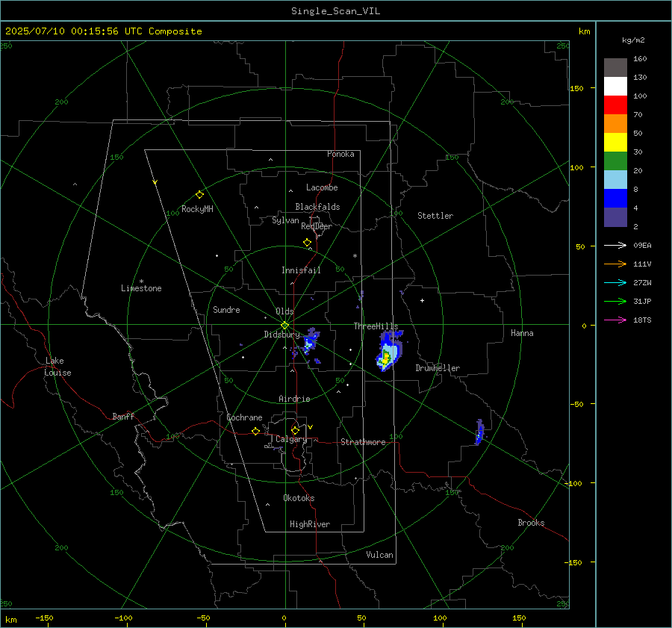Click the white 09EA arrow in legend
Image resolution: width=672 pixels, height=628 pixels.
[615, 245]
